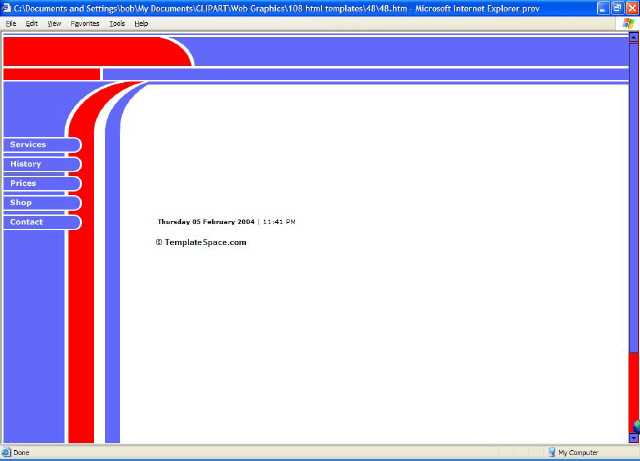Viewport: 640px width, 461px height.
Task: Visit the Shop navigation button
Action: pos(40,203)
